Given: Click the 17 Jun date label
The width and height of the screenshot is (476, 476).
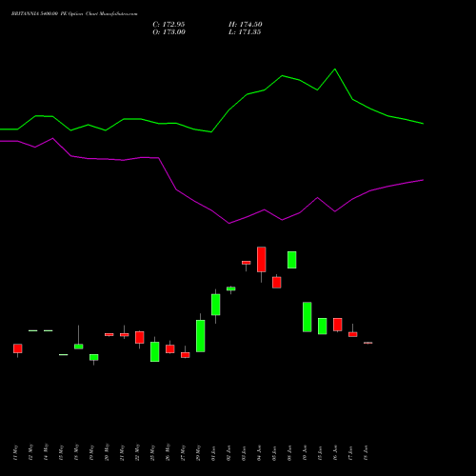Looking at the screenshot, I should point(350,453).
